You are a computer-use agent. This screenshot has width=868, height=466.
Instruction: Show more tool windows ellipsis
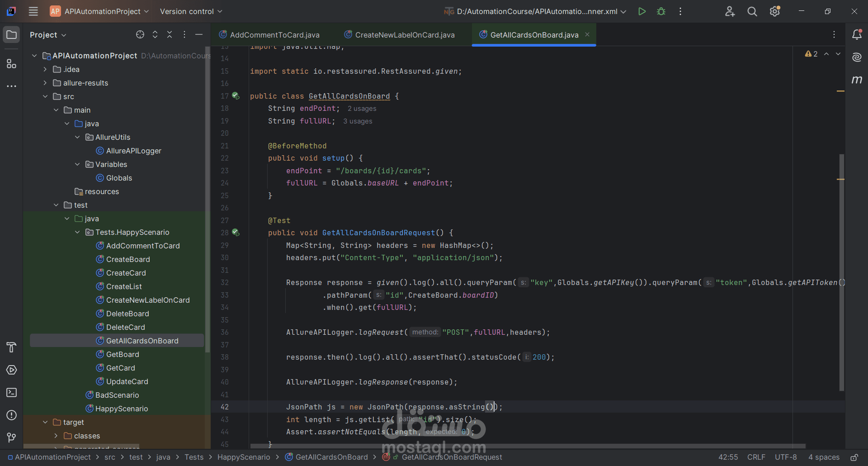tap(12, 86)
